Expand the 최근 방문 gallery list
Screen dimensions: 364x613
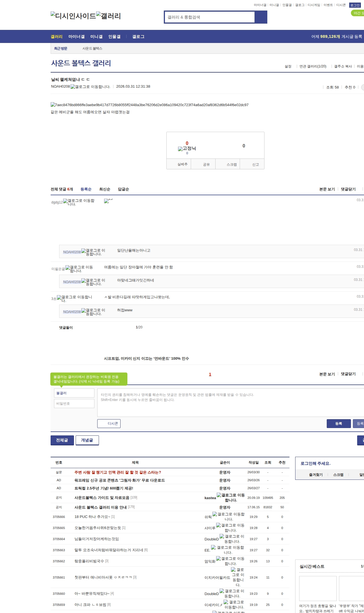coord(61,49)
